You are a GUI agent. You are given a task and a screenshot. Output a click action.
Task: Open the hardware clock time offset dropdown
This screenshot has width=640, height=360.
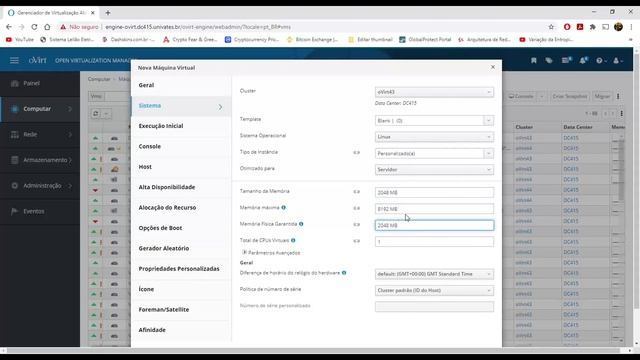(434, 274)
